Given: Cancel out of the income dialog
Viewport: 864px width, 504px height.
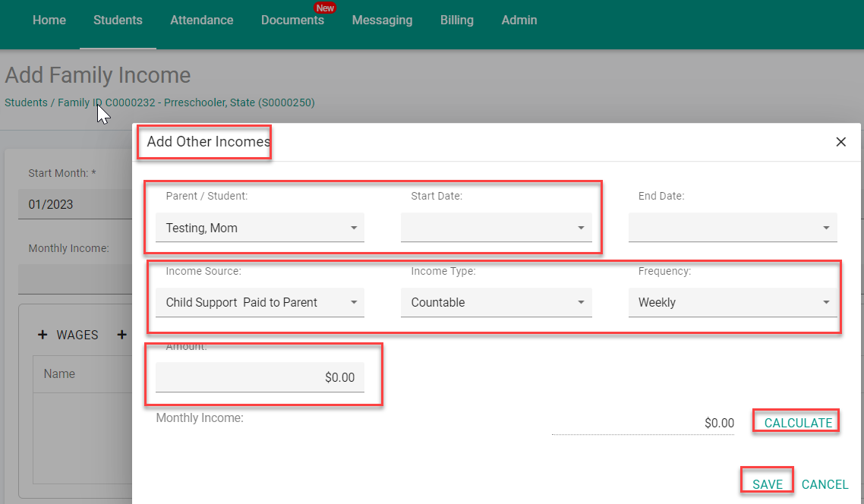Looking at the screenshot, I should [825, 484].
